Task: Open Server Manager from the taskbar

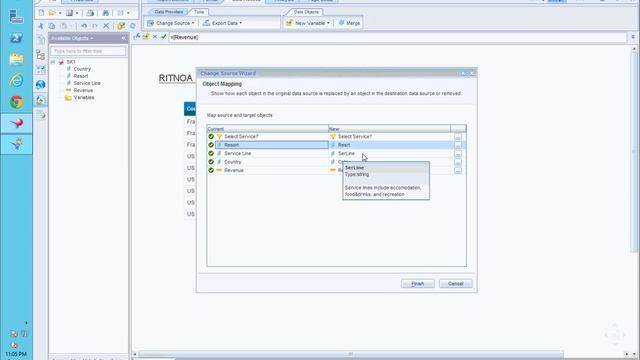Action: coord(16,17)
